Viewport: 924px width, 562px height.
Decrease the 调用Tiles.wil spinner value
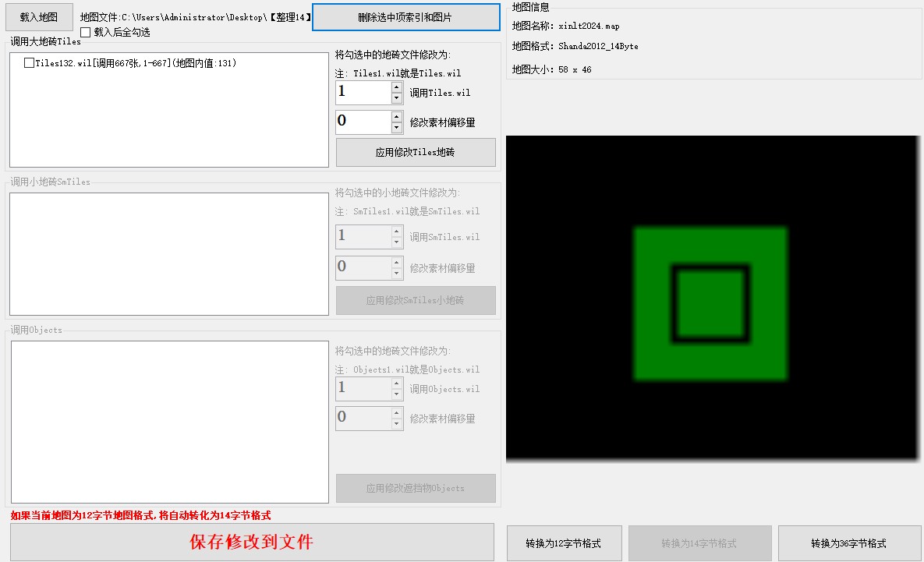(397, 98)
